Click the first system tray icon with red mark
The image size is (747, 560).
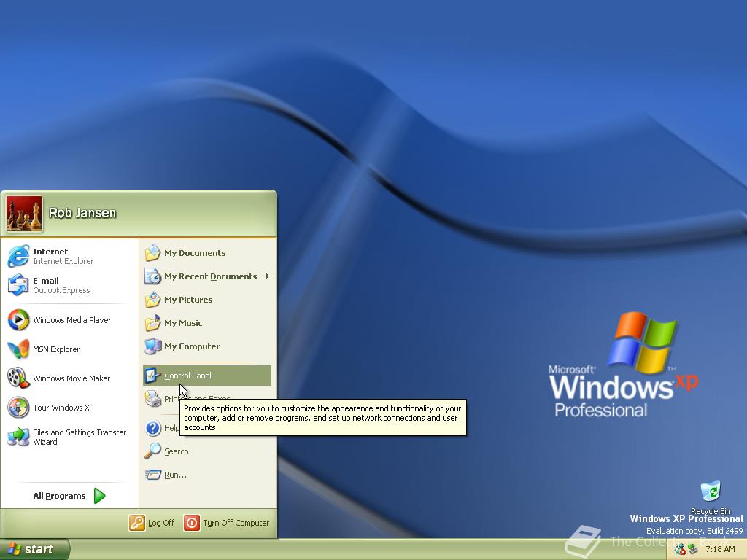(680, 550)
